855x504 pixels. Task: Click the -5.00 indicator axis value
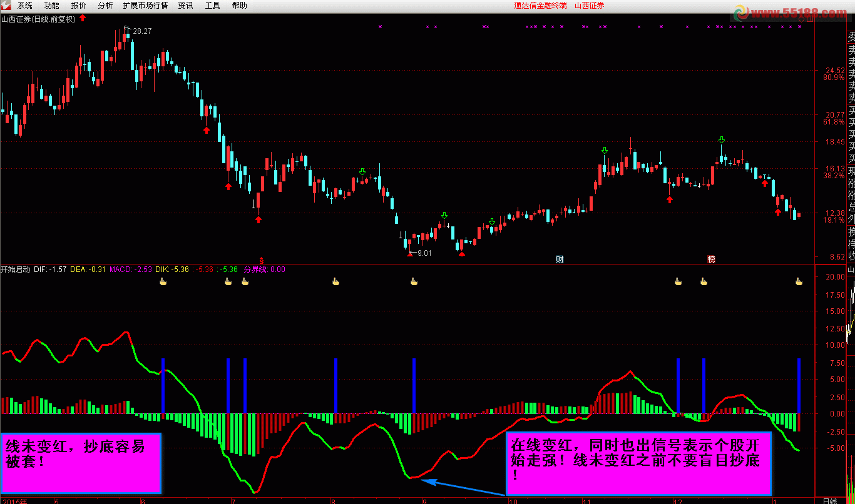tap(836, 448)
